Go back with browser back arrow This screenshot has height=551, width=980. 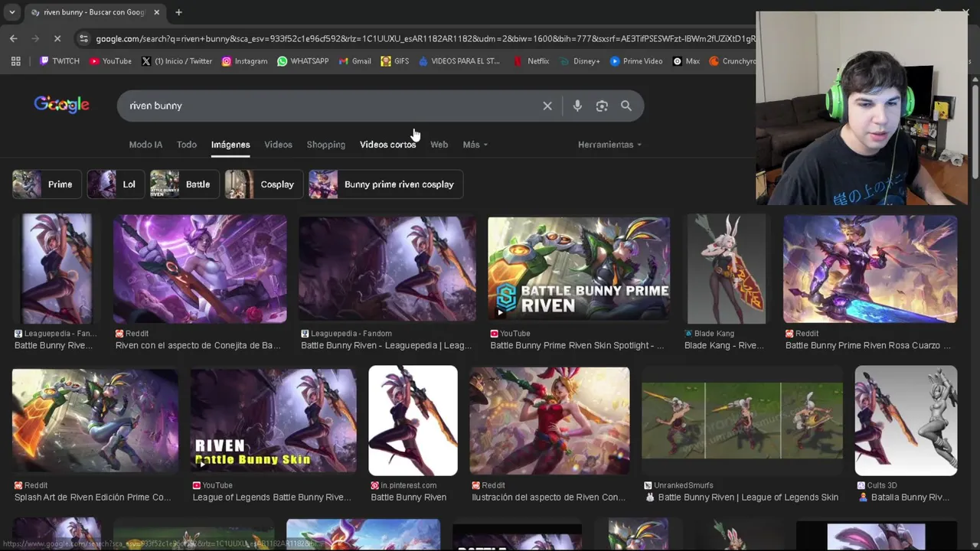pos(14,38)
